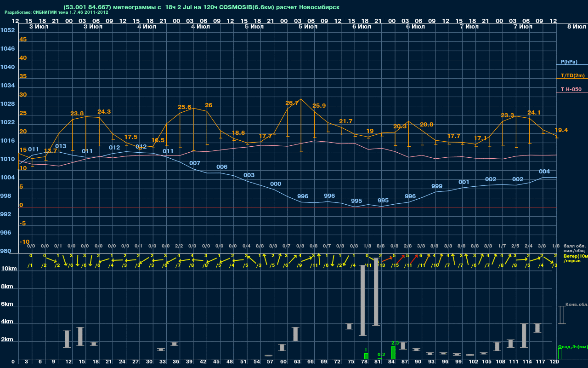Click pressure label 000
Viewport: 588px width, 368px height.
[x=276, y=184]
